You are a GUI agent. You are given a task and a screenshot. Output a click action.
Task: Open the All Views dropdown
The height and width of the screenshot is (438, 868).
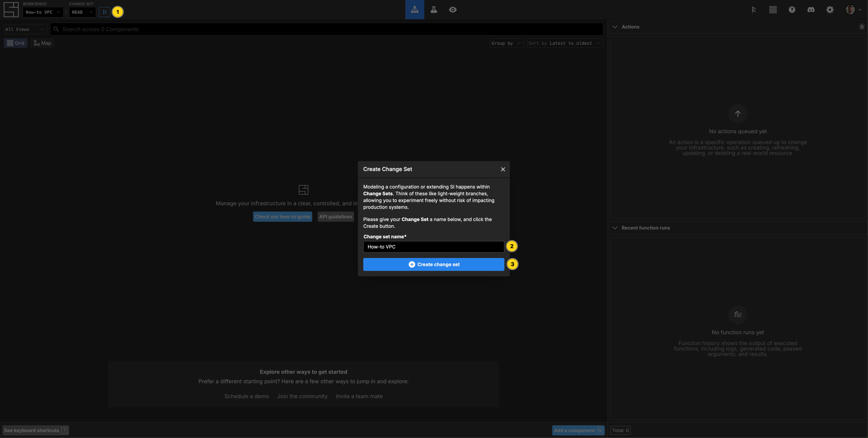tap(25, 29)
